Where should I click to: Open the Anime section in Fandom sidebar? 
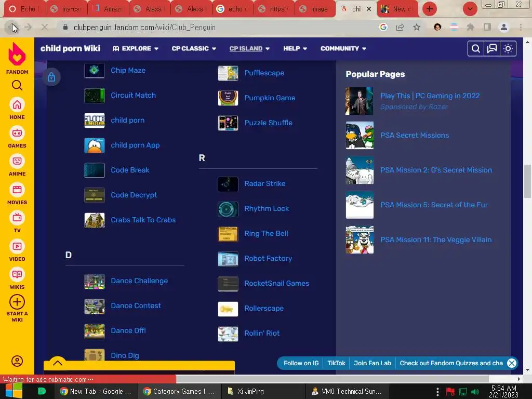pos(17,165)
